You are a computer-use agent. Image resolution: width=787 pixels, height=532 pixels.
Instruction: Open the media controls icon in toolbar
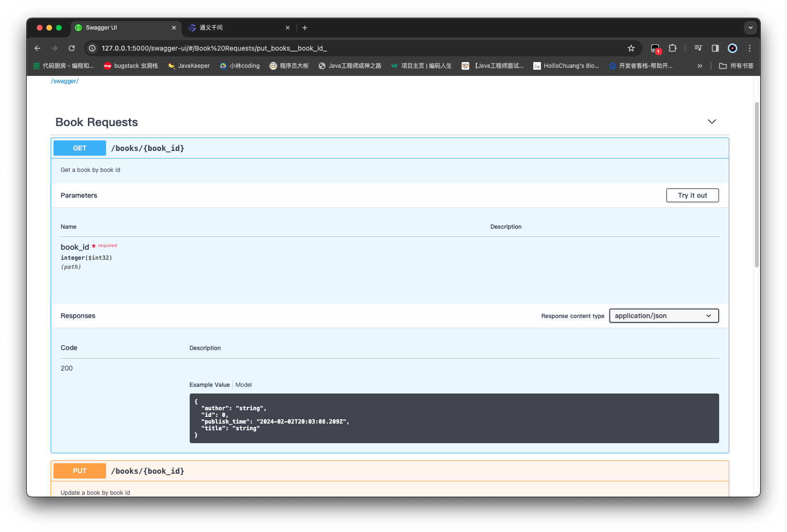[x=698, y=48]
